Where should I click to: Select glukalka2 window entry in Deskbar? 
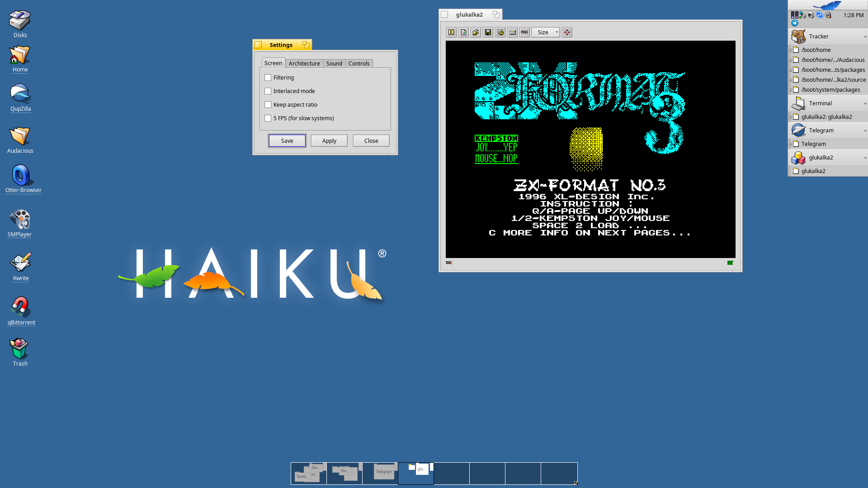[x=828, y=171]
